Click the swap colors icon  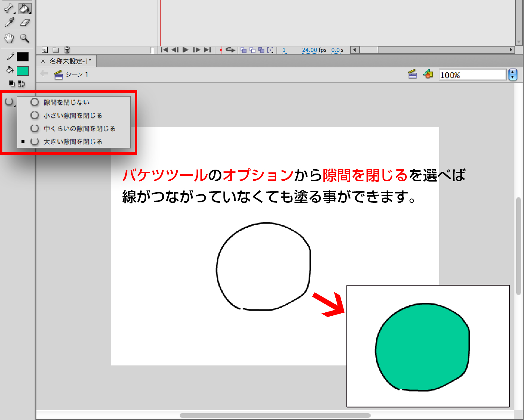(21, 84)
